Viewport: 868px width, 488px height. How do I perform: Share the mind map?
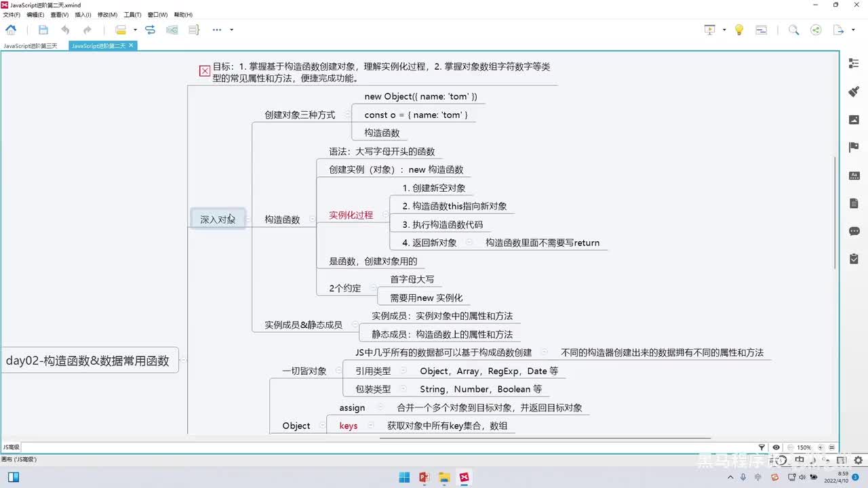pos(816,30)
